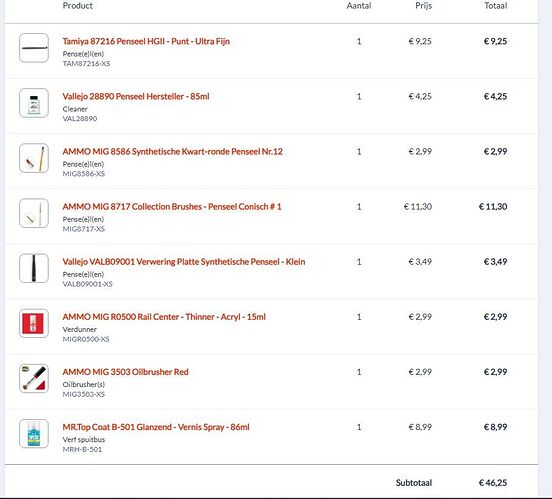
Task: Follow AMMO MIG 8586 Synthetische Kwart-ronde Penseel link
Action: click(172, 152)
